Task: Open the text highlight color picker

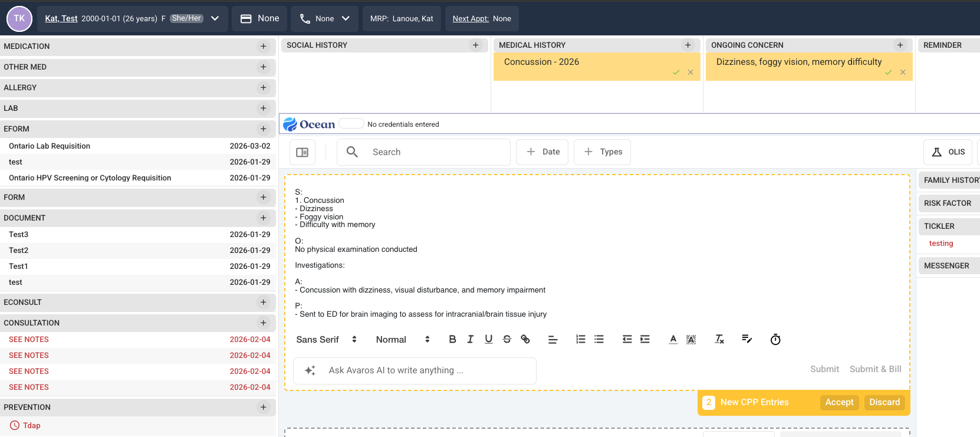Action: pyautogui.click(x=691, y=339)
